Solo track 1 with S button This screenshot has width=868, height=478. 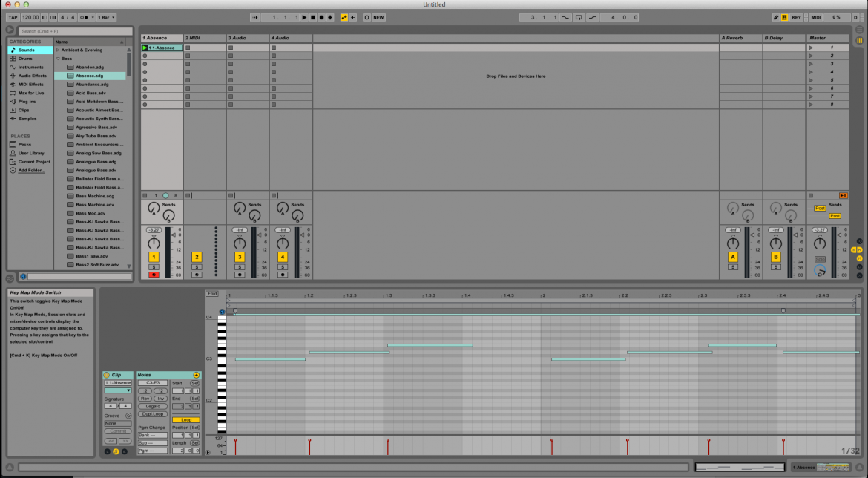(154, 267)
